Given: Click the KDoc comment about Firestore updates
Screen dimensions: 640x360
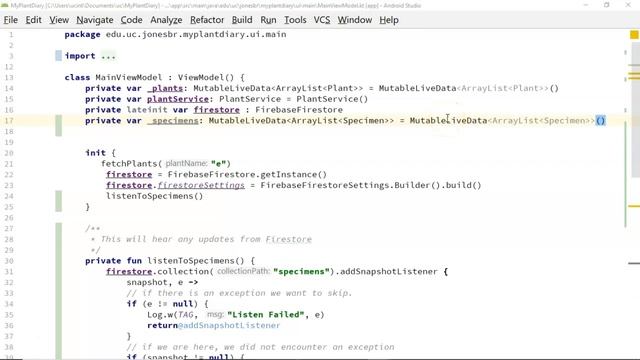Looking at the screenshot, I should pos(206,240).
